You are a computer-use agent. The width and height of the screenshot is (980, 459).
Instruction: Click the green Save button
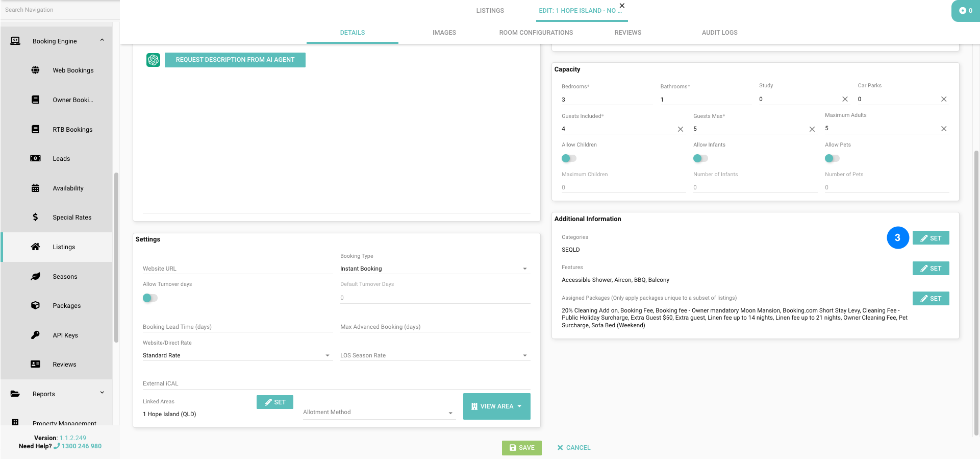[x=521, y=448]
